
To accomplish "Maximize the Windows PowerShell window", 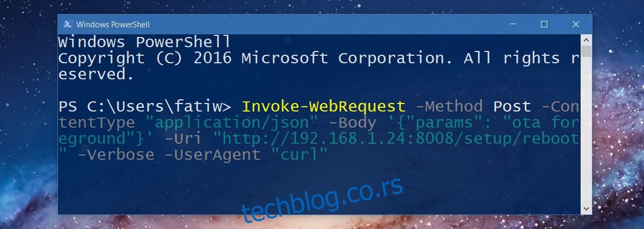I will tap(544, 24).
